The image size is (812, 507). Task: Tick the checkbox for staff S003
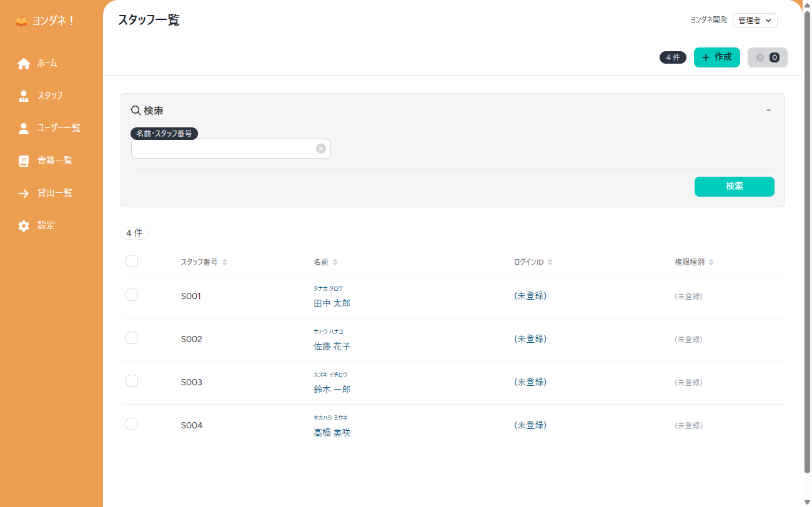point(132,381)
